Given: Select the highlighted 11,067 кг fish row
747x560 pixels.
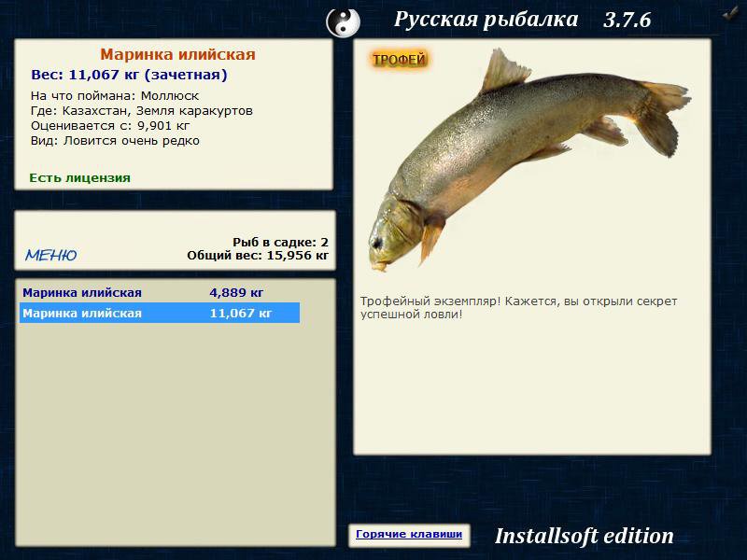Looking at the screenshot, I should [160, 313].
